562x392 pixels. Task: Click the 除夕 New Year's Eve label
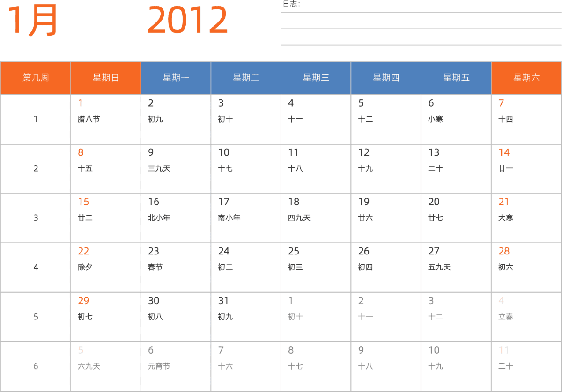click(85, 268)
